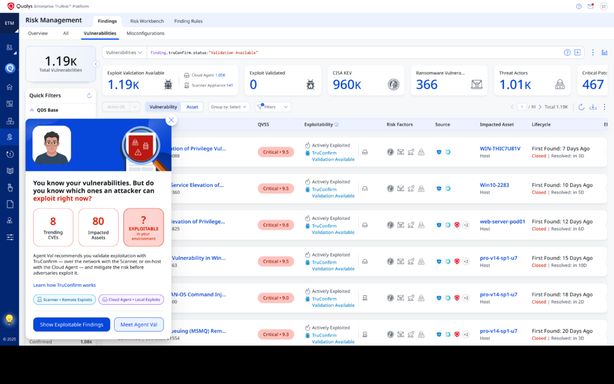The image size is (614, 384).
Task: Click the page number input box
Action: (x=522, y=107)
